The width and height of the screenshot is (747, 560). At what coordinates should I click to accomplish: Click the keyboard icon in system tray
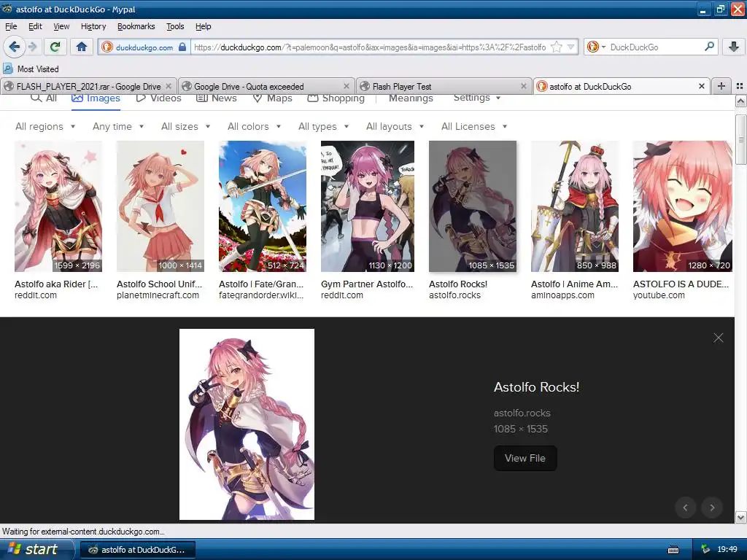(673, 550)
